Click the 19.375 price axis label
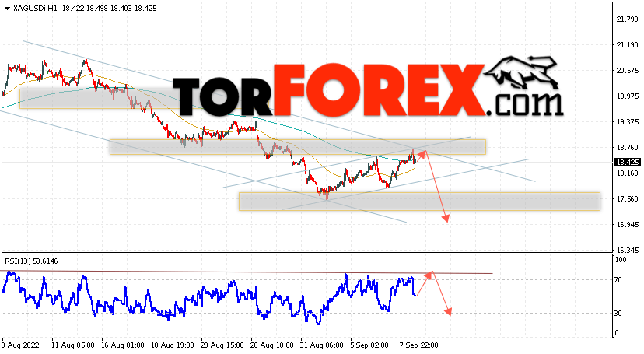This screenshot has width=644, height=354. 628,122
